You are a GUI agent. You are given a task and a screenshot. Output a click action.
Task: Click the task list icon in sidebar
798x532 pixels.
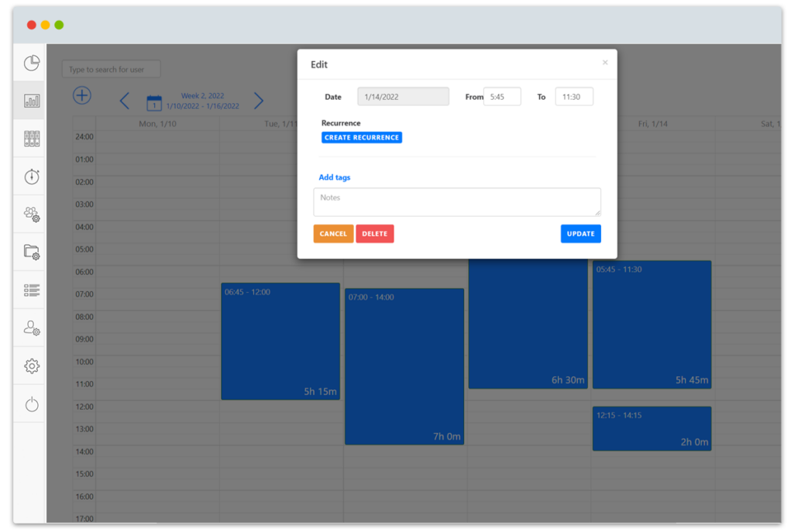tap(32, 290)
